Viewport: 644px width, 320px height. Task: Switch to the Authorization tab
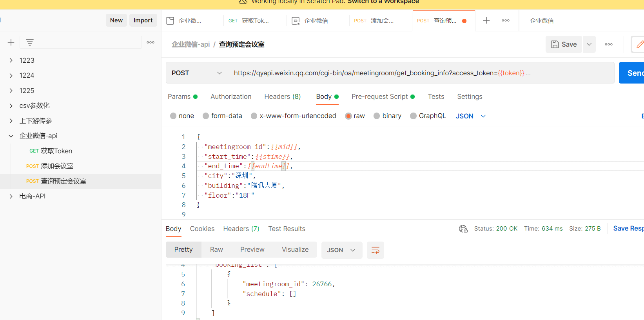(231, 96)
